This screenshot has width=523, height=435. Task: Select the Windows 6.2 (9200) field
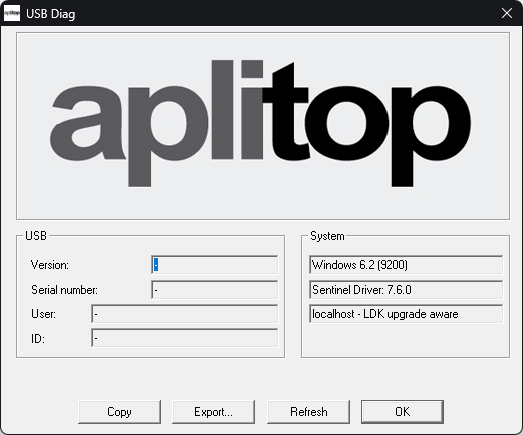click(x=406, y=265)
